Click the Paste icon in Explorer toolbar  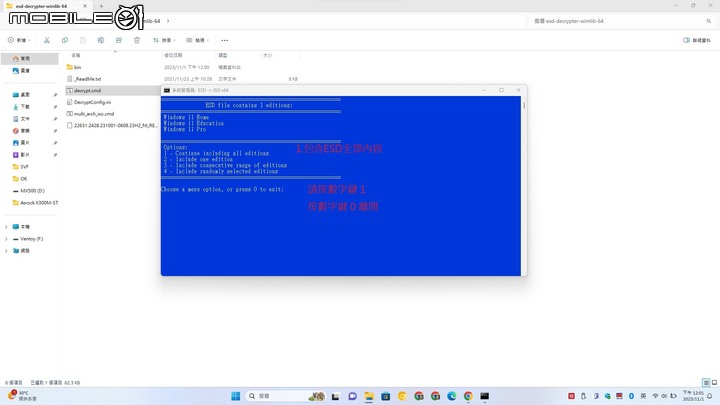tap(83, 40)
